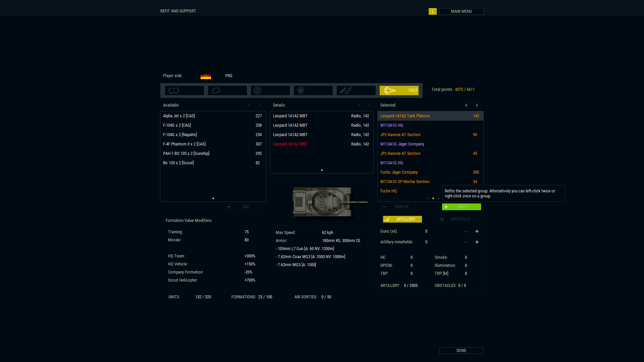Select the yellow jet aircraft category icon
The height and width of the screenshot is (362, 644).
pyautogui.click(x=390, y=90)
